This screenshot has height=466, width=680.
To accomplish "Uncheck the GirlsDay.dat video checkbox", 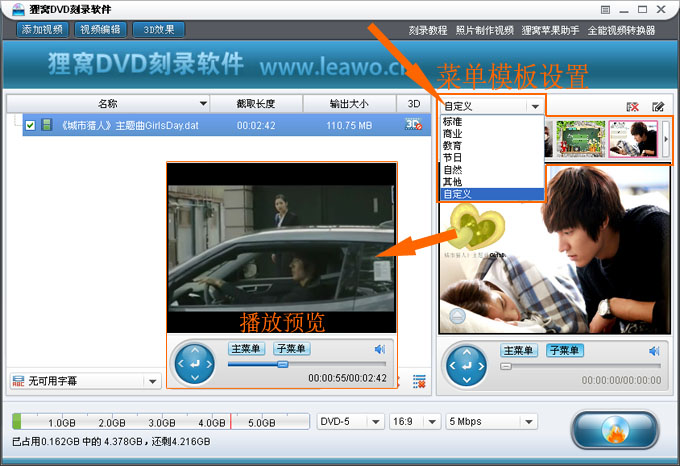I will (30, 125).
